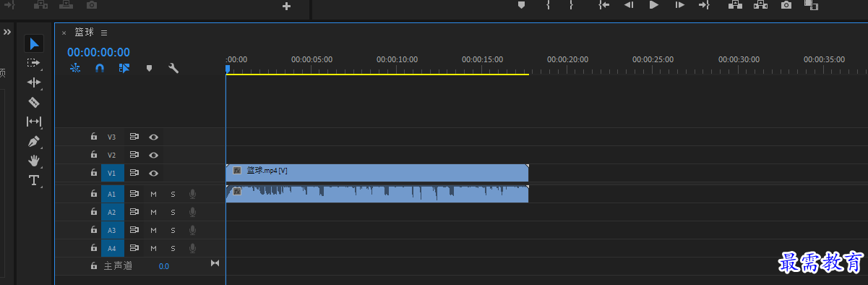Target the V2 track label
Image resolution: width=868 pixels, height=285 pixels.
coord(112,155)
